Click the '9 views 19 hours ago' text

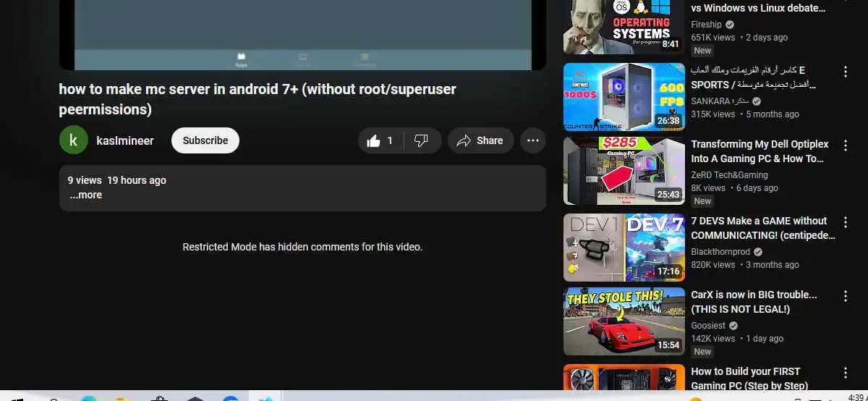(117, 180)
